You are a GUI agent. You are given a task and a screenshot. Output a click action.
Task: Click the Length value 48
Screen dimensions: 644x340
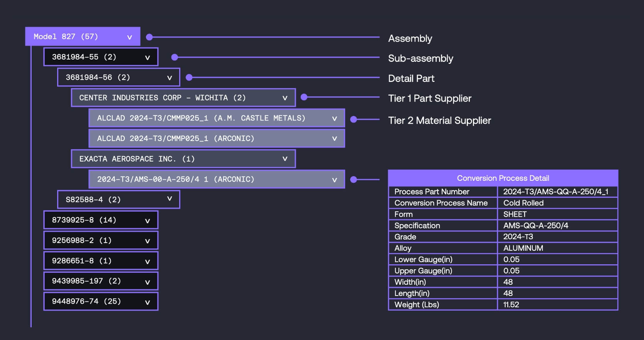click(508, 293)
